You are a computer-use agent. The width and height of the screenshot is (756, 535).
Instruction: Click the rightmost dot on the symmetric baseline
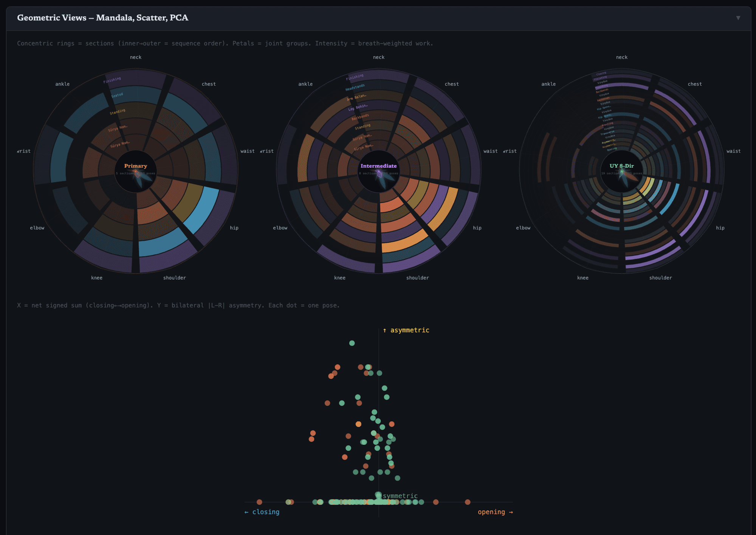tap(468, 502)
